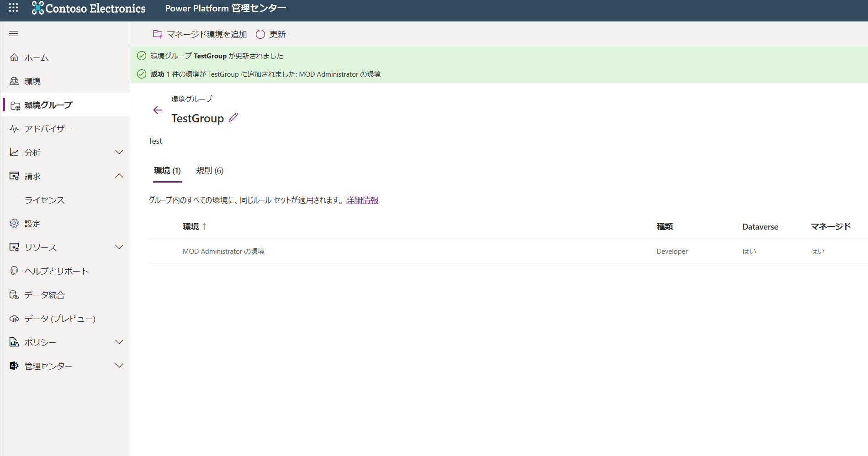The height and width of the screenshot is (456, 868).
Task: Switch to the 規則 (6) tab
Action: pos(210,171)
